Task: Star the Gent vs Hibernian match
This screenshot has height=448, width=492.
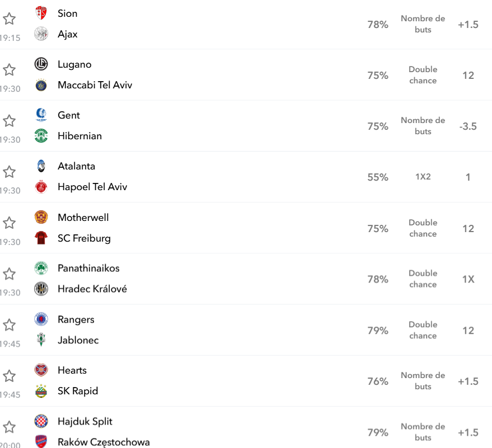Action: 9,121
